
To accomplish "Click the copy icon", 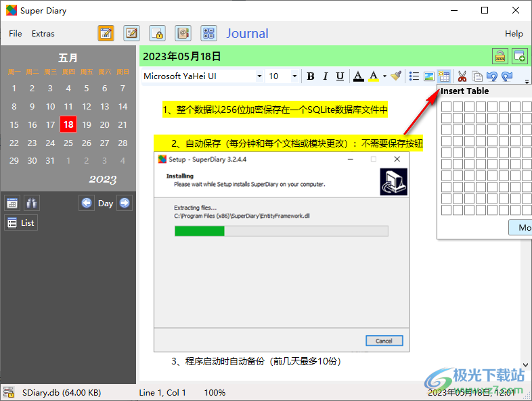I will pos(477,76).
